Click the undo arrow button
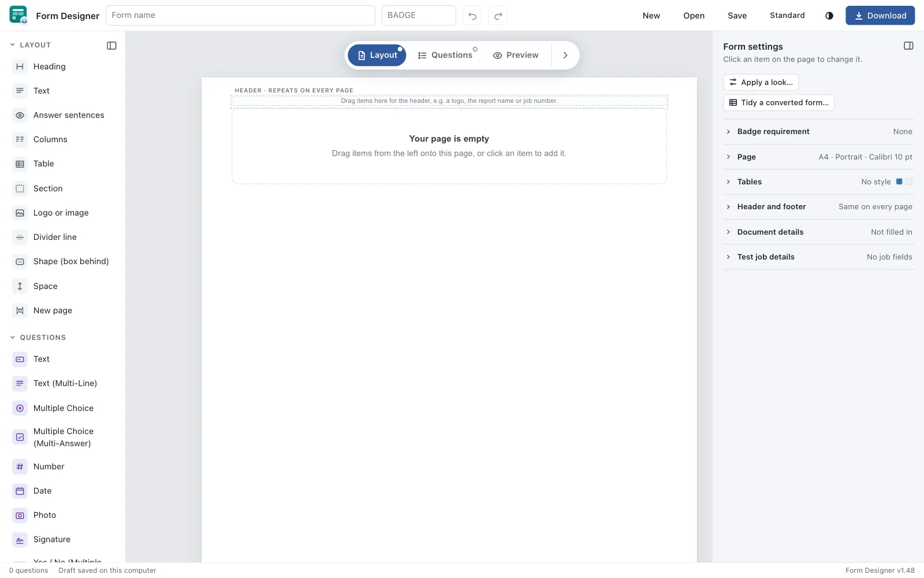This screenshot has width=924, height=578. click(x=472, y=16)
